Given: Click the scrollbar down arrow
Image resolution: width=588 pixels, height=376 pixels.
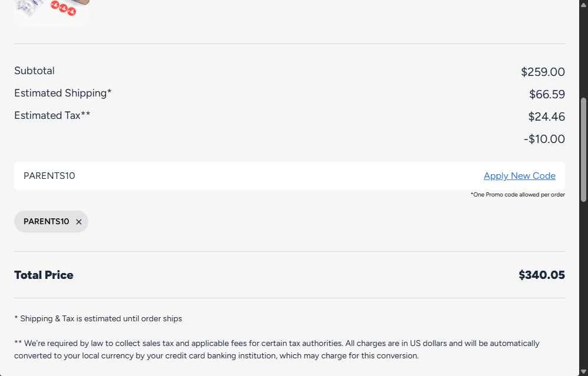Looking at the screenshot, I should [583, 371].
